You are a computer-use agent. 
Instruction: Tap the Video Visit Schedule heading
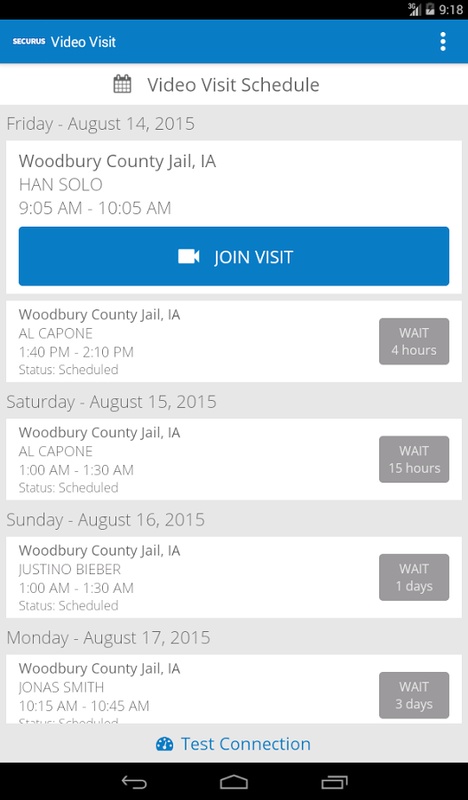pos(233,85)
